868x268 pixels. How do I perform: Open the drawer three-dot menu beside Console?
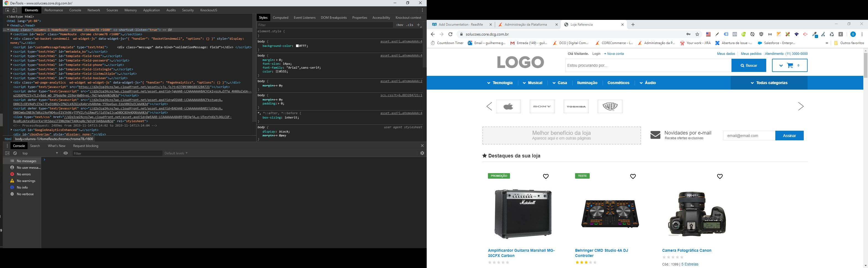click(7, 146)
